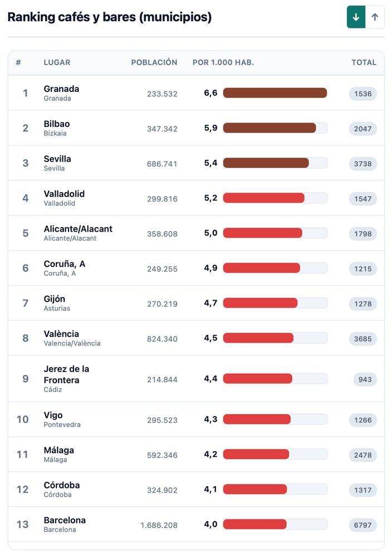Sort ranking in descending order
Viewport: 392px width, 557px height.
click(356, 17)
